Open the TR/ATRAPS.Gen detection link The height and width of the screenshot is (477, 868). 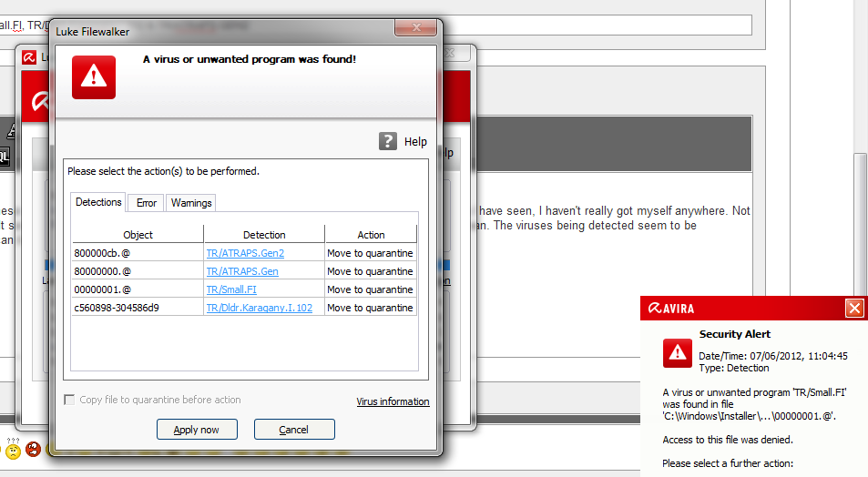pyautogui.click(x=242, y=271)
